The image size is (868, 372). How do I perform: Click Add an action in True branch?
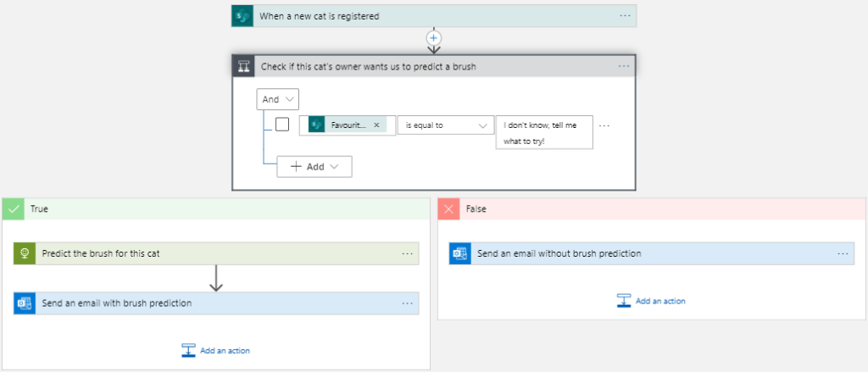pyautogui.click(x=216, y=350)
